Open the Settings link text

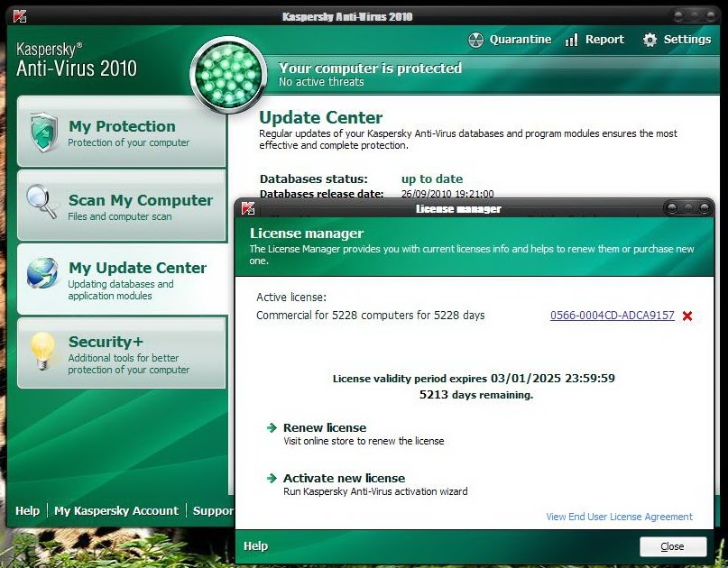687,40
